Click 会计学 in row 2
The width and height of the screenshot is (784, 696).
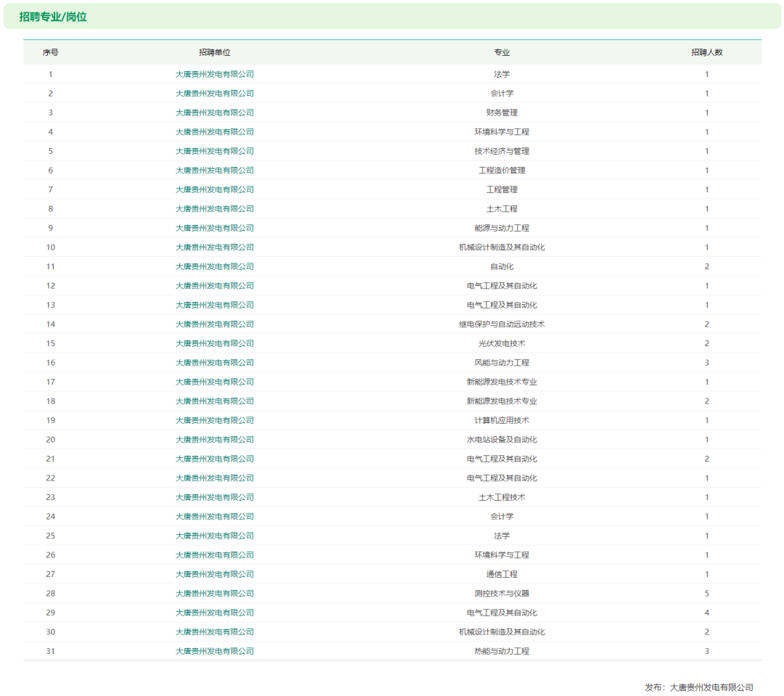pos(502,94)
